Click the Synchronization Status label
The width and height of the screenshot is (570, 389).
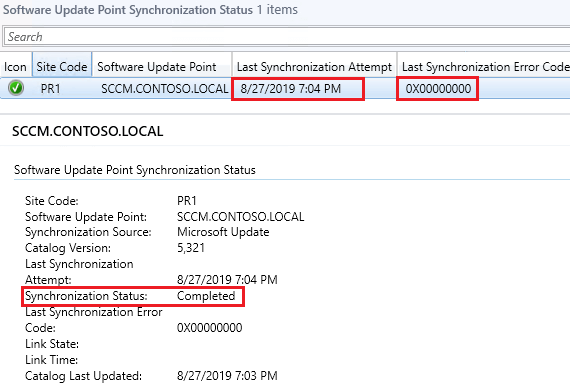pos(86,296)
